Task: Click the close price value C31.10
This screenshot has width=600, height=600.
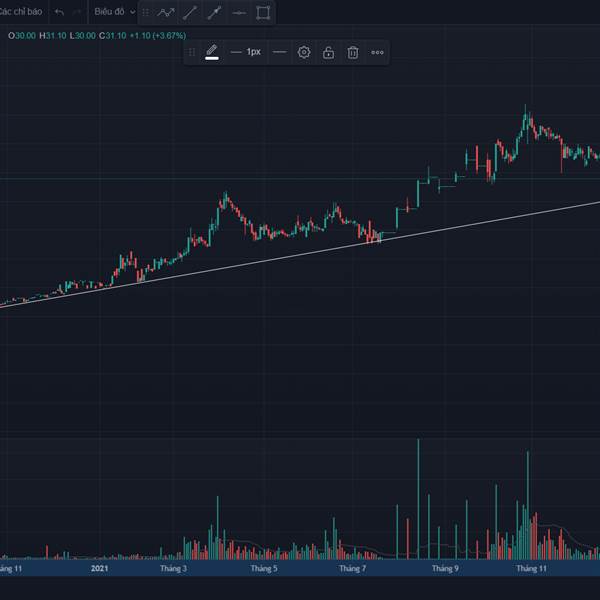Action: coord(112,36)
